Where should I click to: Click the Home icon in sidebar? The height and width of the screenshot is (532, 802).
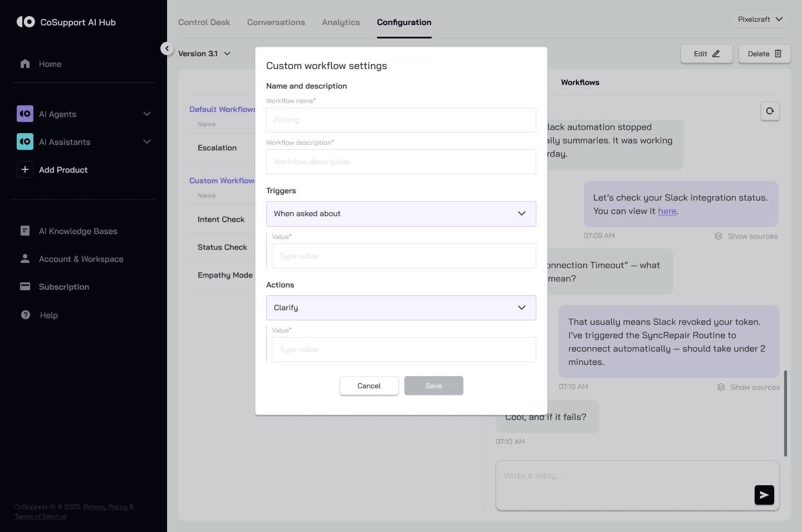25,64
